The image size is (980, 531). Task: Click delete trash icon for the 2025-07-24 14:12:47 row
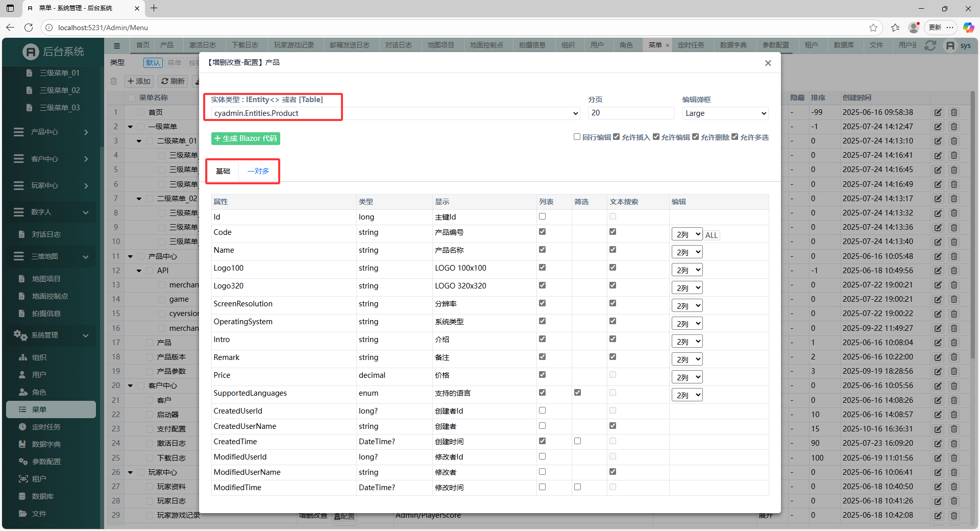(x=953, y=127)
